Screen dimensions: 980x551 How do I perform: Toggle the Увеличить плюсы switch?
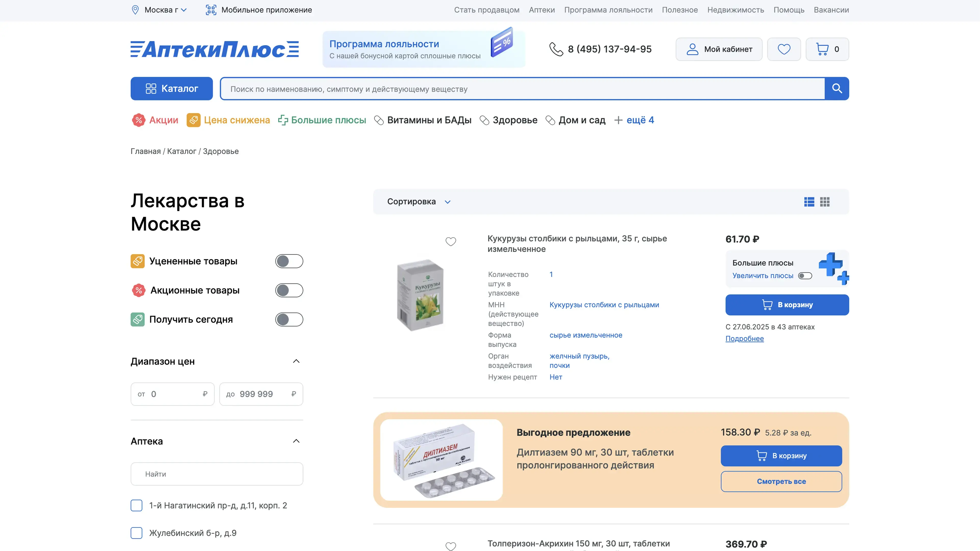click(805, 276)
